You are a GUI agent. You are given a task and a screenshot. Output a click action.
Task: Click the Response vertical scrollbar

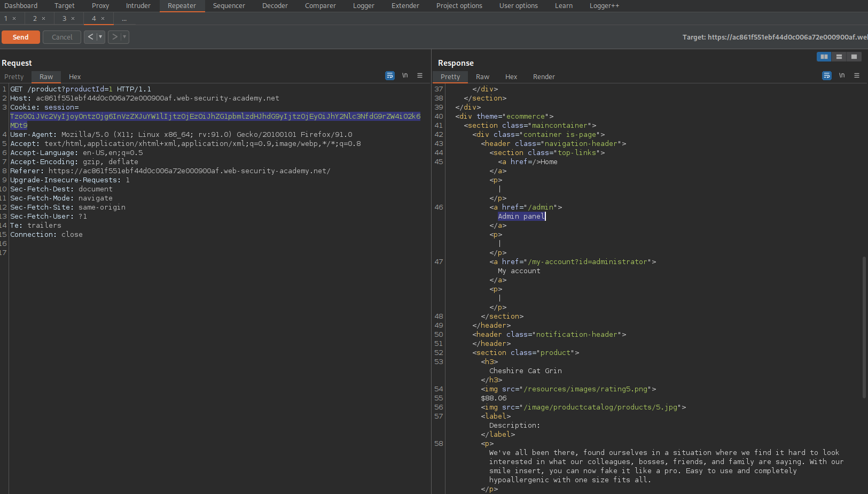click(864, 327)
